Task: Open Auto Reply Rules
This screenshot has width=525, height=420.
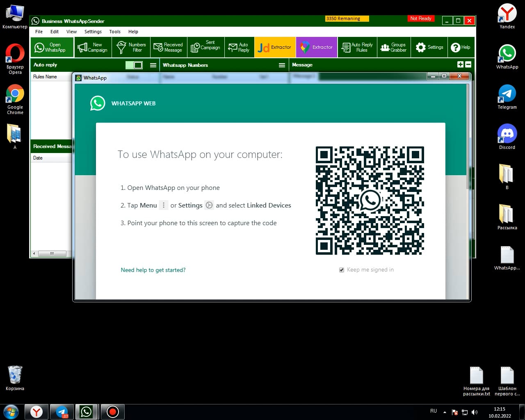Action: (357, 47)
